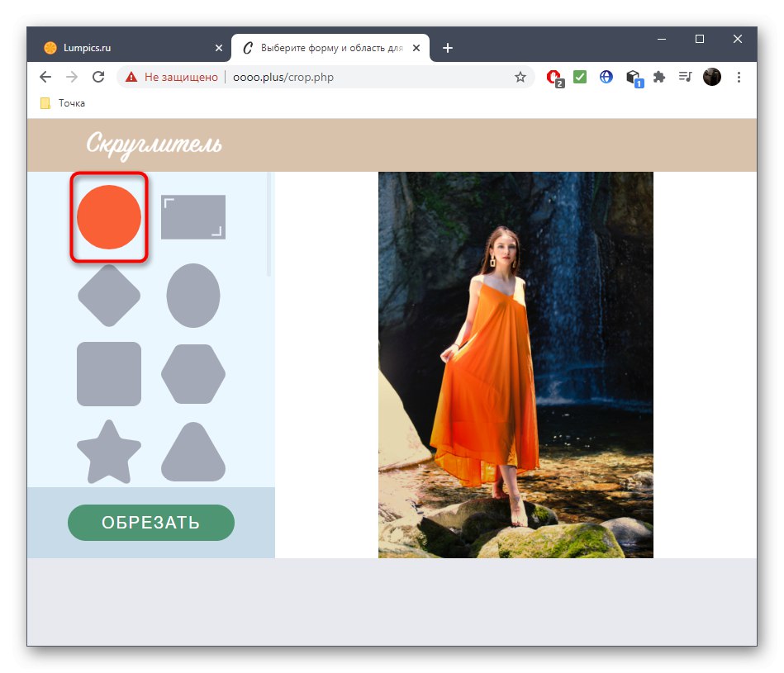784x673 pixels.
Task: Close the browser window
Action: pos(738,39)
